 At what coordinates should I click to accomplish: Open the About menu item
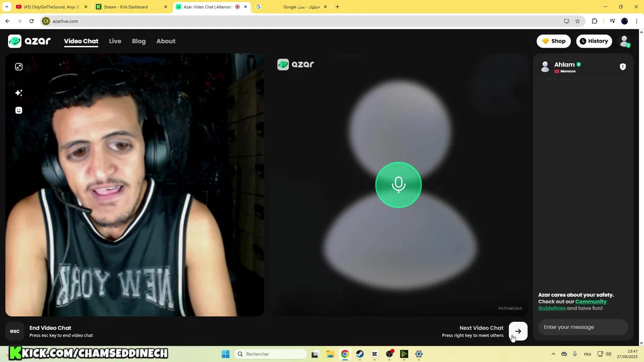click(166, 41)
